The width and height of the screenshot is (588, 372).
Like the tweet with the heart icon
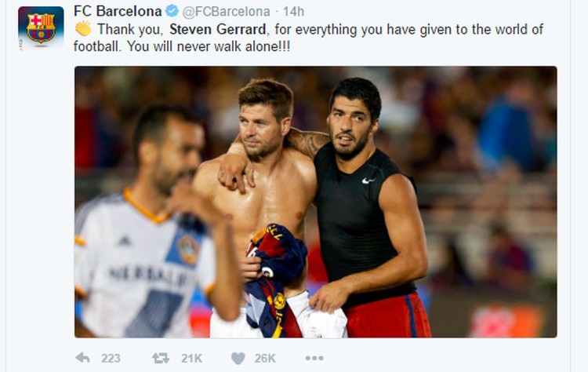[238, 358]
